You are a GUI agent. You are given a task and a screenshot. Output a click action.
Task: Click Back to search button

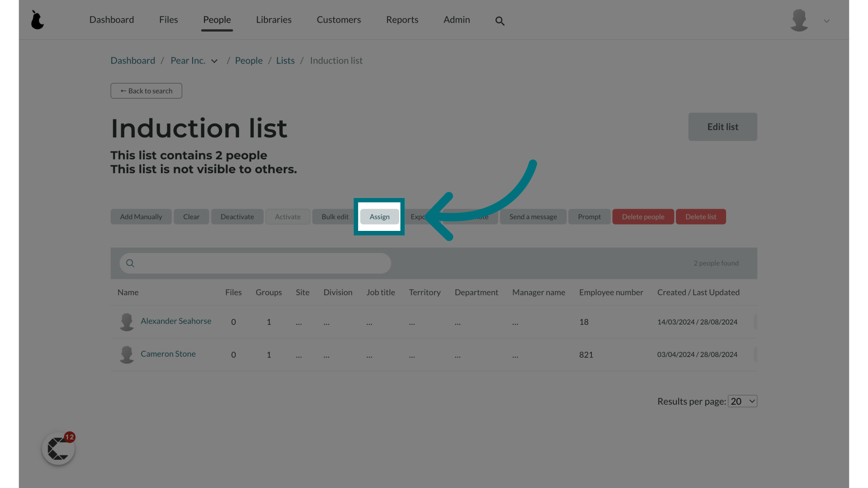[x=146, y=90]
